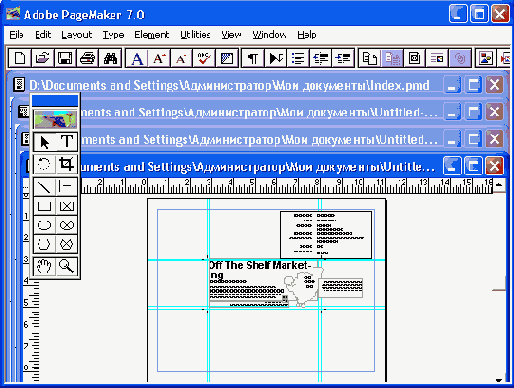Minimize the Index.pmd document window
The image size is (514, 388).
click(x=452, y=85)
